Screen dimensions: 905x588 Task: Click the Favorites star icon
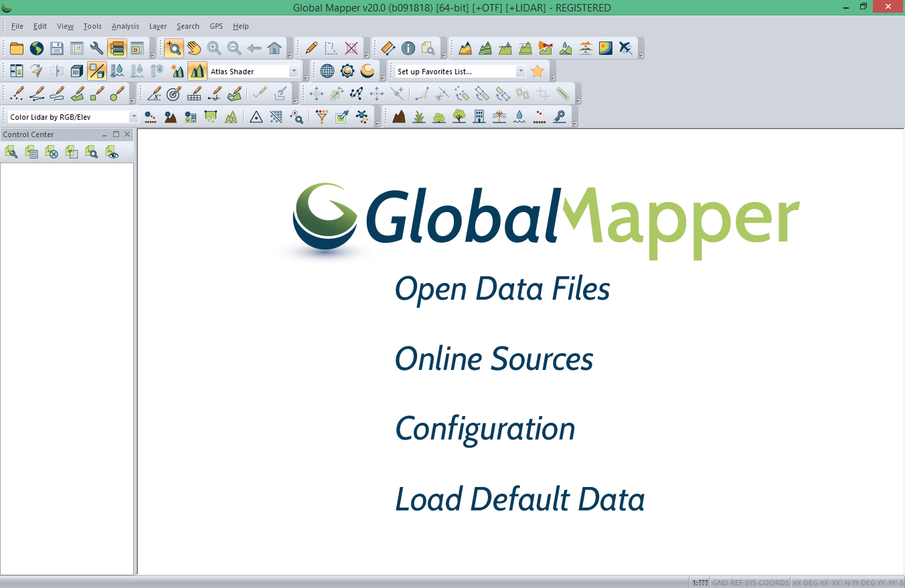[x=537, y=70]
